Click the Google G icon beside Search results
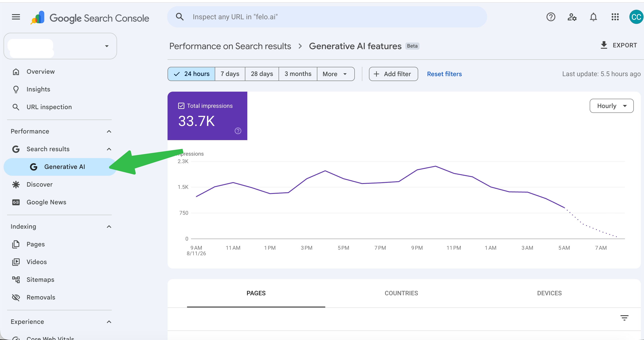Image resolution: width=644 pixels, height=340 pixels. tap(16, 149)
